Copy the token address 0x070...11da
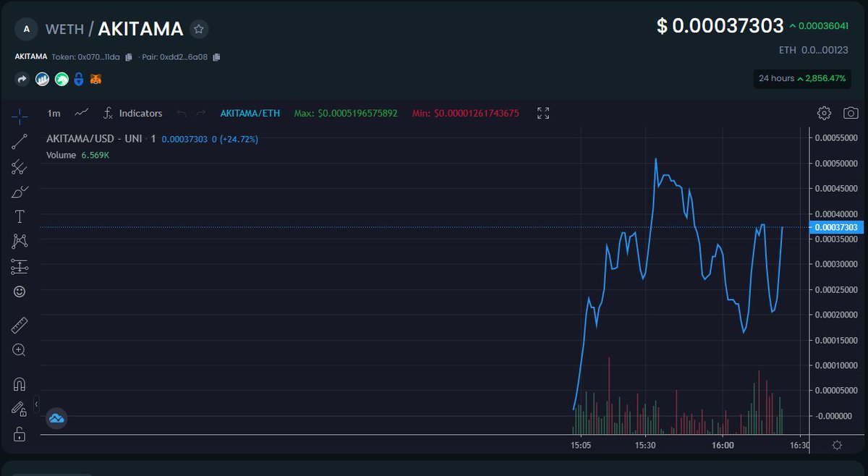Viewport: 868px width, 476px height. tap(129, 56)
